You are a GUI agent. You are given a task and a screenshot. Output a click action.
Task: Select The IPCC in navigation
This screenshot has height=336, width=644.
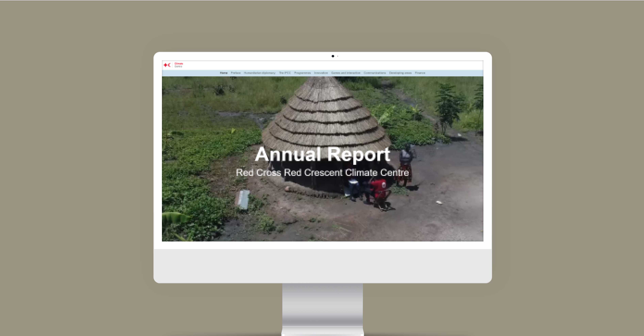click(x=285, y=73)
